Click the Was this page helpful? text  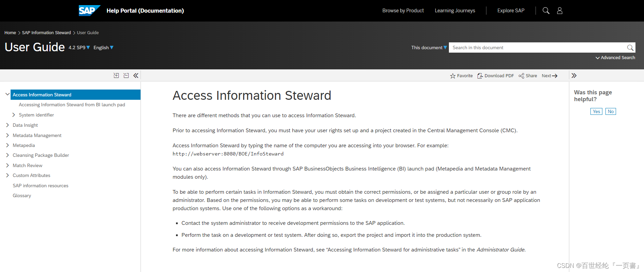pyautogui.click(x=593, y=96)
